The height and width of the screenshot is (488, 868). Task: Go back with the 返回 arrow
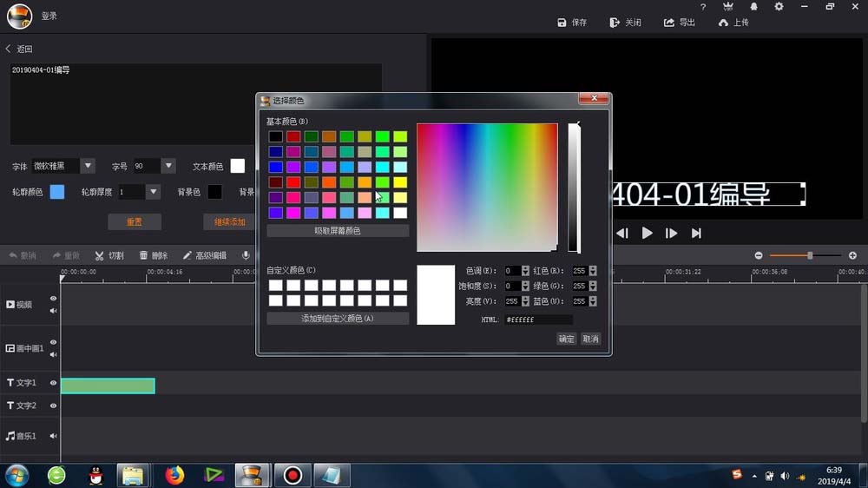[19, 49]
